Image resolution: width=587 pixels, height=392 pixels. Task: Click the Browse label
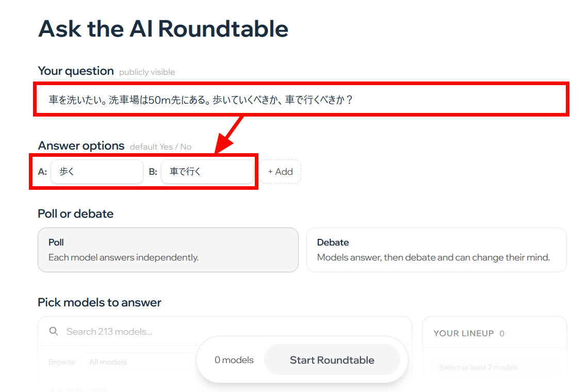(x=62, y=362)
